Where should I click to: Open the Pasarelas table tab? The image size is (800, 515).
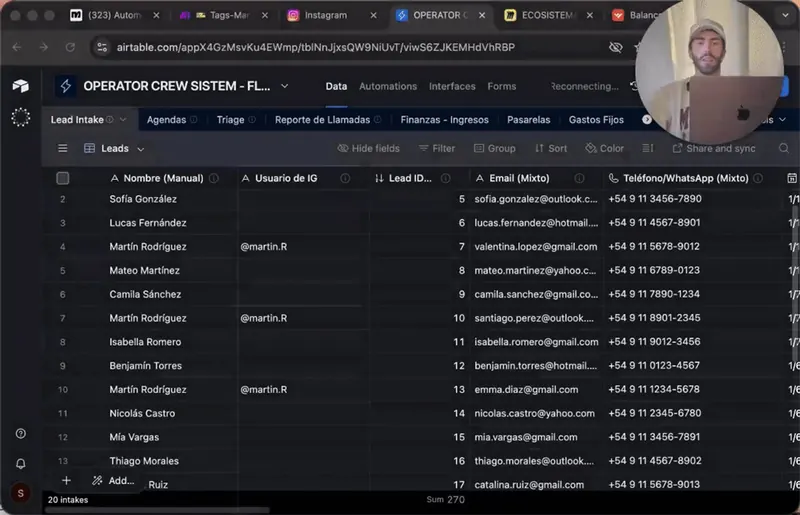(x=529, y=119)
